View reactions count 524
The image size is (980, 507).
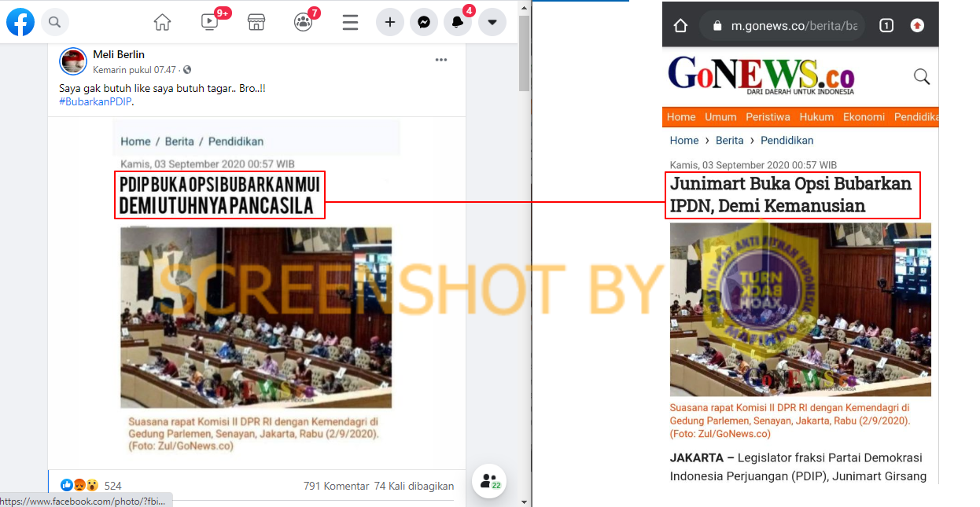click(112, 486)
